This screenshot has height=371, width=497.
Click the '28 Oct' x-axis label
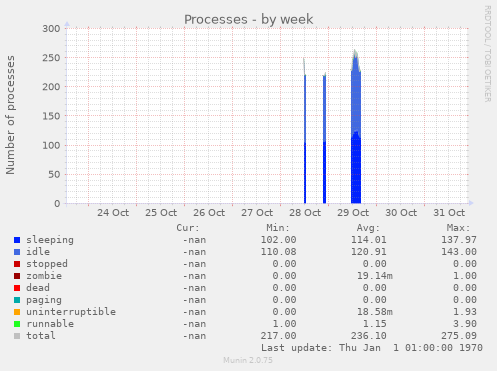point(305,213)
